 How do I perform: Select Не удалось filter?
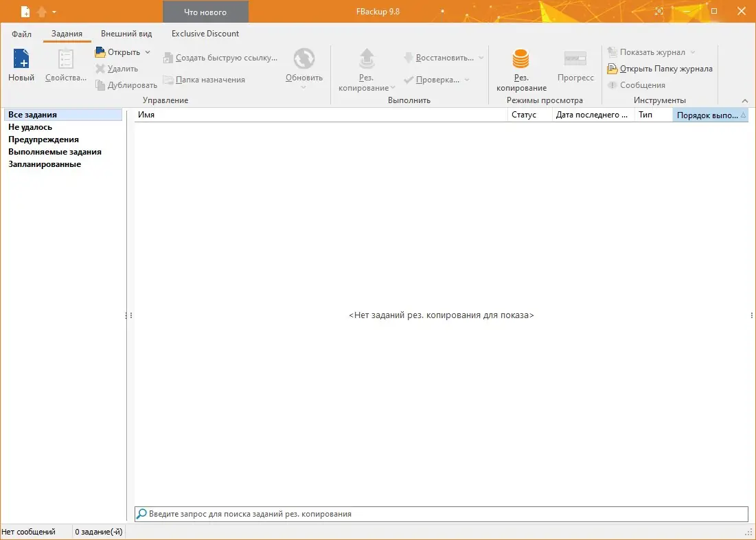coord(30,127)
